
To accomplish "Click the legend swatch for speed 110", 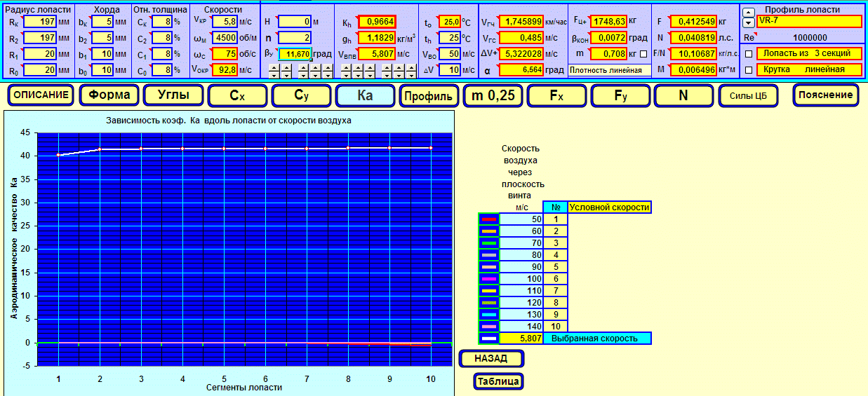I will tap(489, 291).
